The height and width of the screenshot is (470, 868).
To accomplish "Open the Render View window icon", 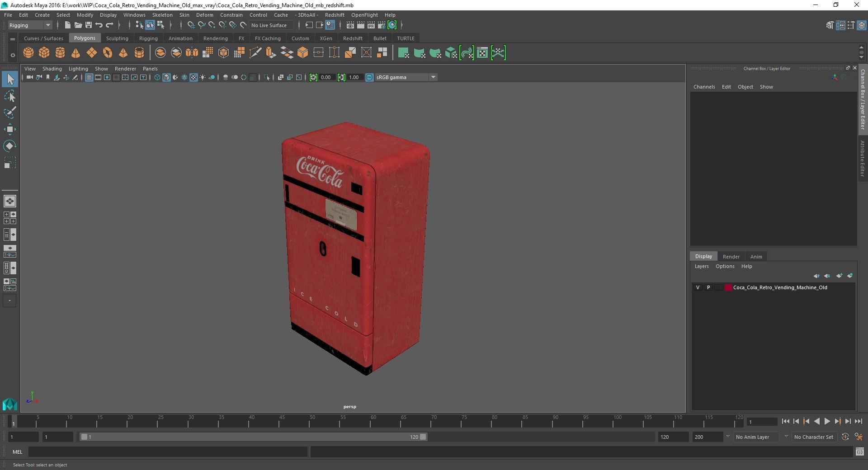I will pyautogui.click(x=350, y=25).
